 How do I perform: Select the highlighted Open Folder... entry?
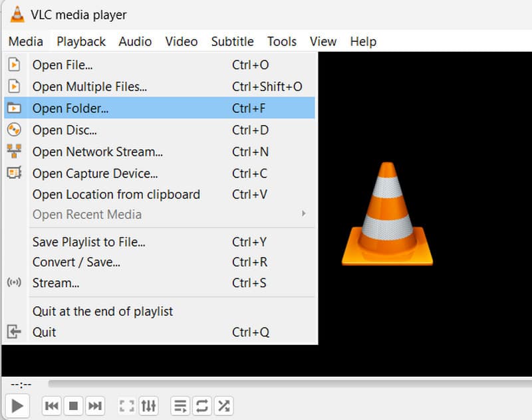(160, 108)
